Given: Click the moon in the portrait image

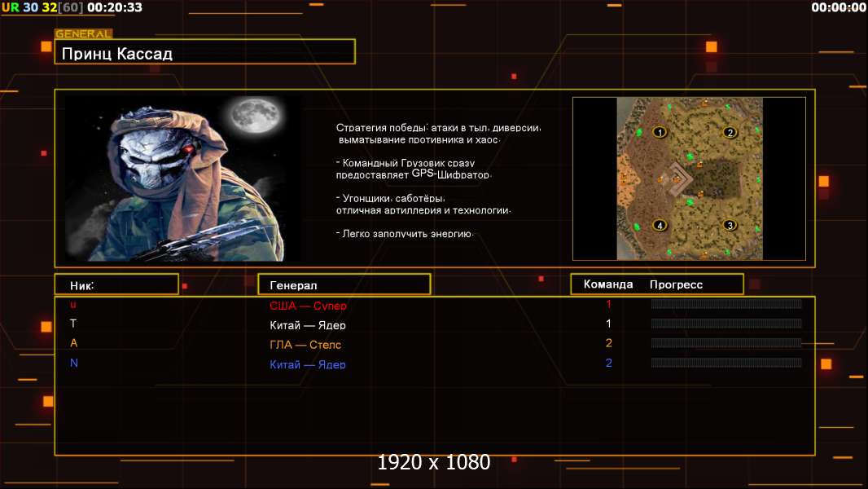Looking at the screenshot, I should pyautogui.click(x=256, y=115).
